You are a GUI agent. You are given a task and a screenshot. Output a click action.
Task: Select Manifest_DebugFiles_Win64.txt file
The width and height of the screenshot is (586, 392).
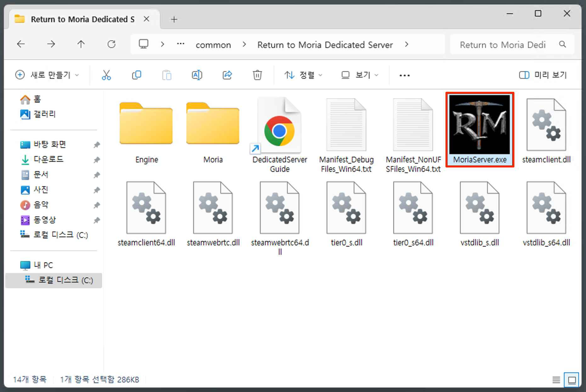(346, 135)
